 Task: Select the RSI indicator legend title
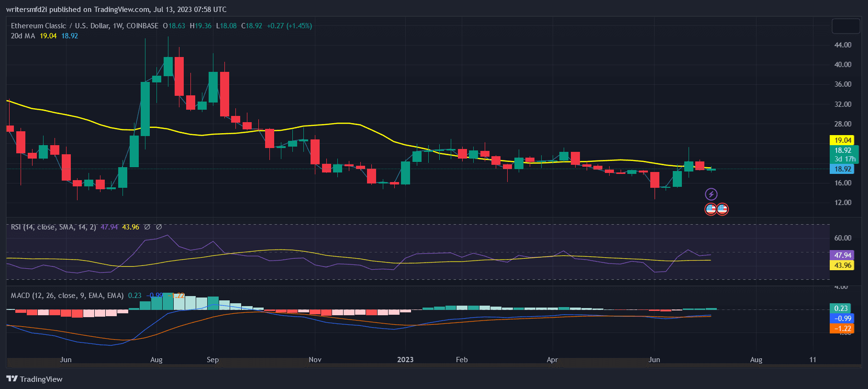coord(53,227)
